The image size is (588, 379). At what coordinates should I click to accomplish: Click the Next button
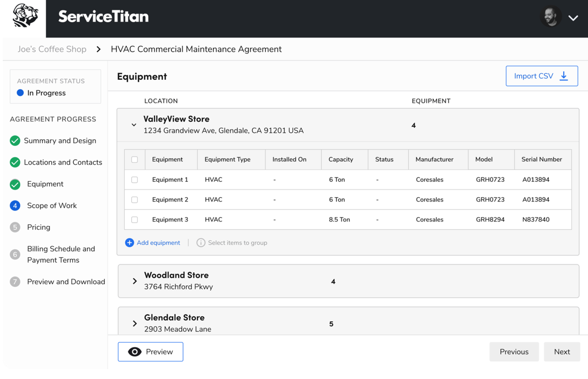[x=562, y=351]
